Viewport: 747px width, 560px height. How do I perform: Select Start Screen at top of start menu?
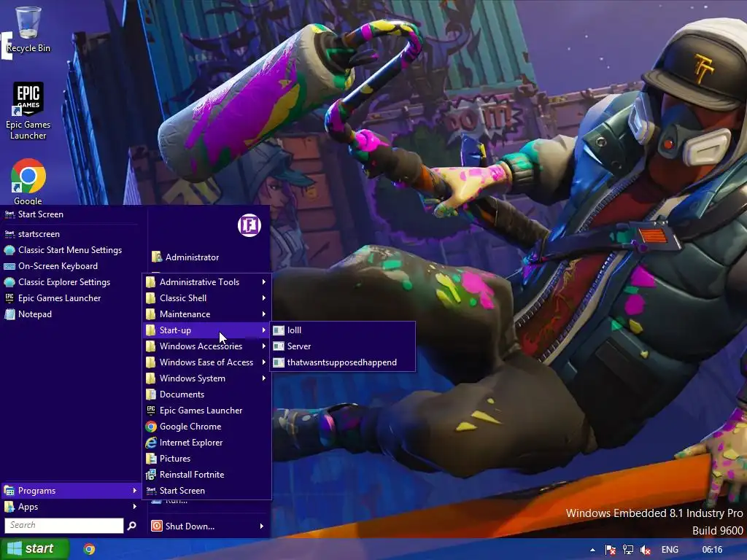point(71,214)
